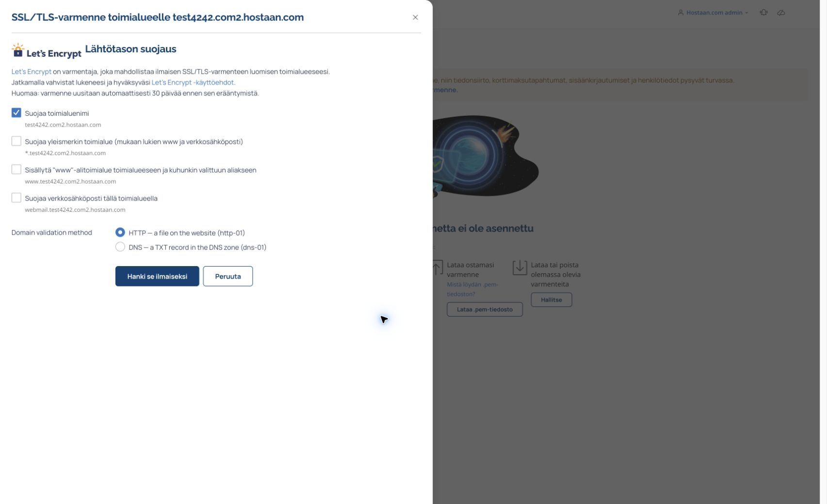The image size is (827, 504).
Task: Enable Suojaa verkkosähköposti tällä toimialueella
Action: point(16,198)
